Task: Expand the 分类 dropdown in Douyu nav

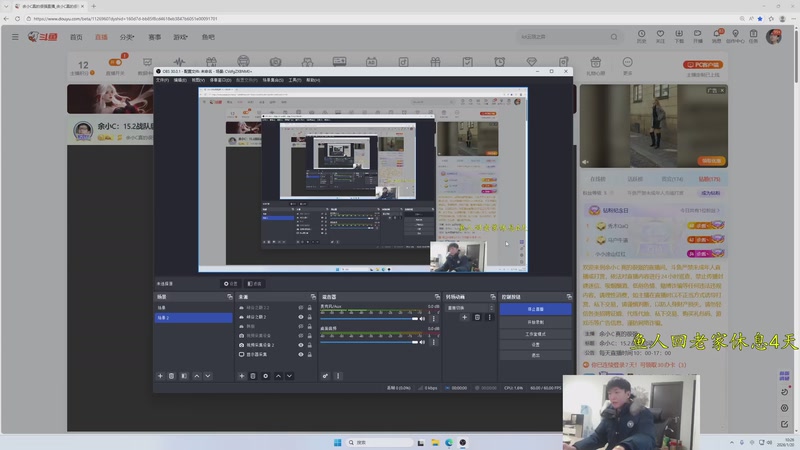Action: coord(127,37)
